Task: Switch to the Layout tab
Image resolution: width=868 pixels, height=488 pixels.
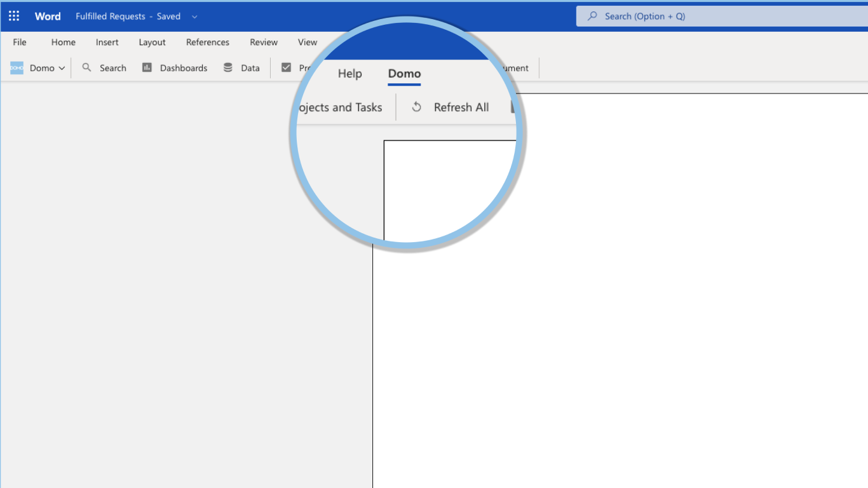Action: [x=153, y=42]
